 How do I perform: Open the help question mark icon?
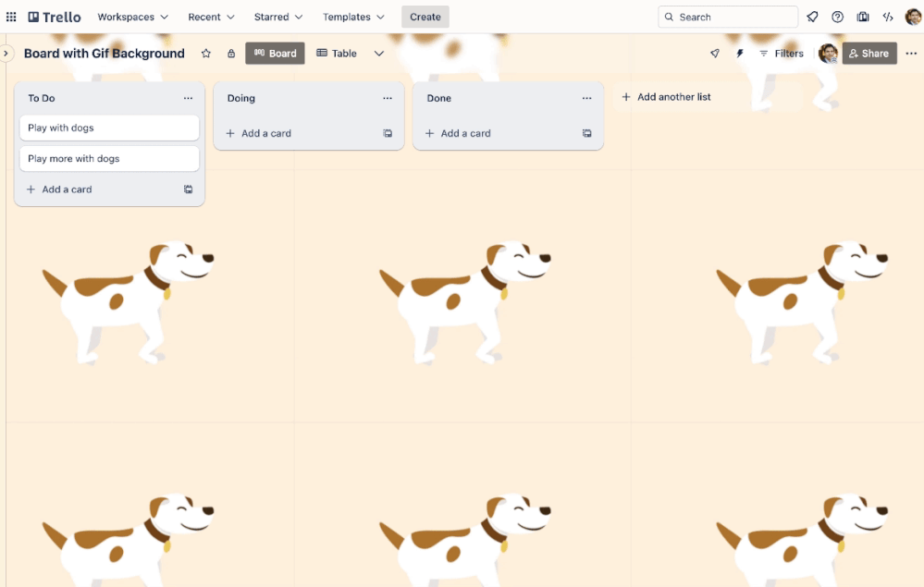click(837, 17)
